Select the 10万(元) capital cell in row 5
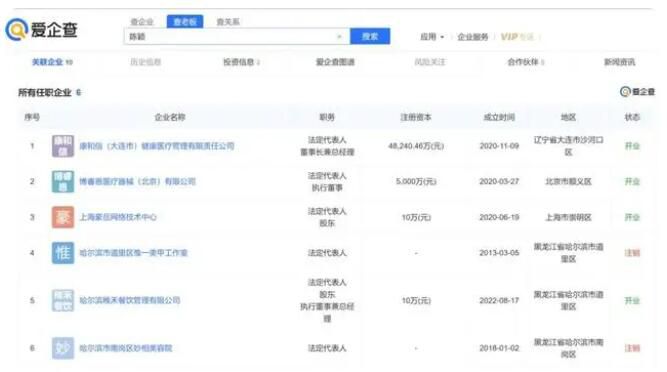The height and width of the screenshot is (372, 667). [416, 301]
